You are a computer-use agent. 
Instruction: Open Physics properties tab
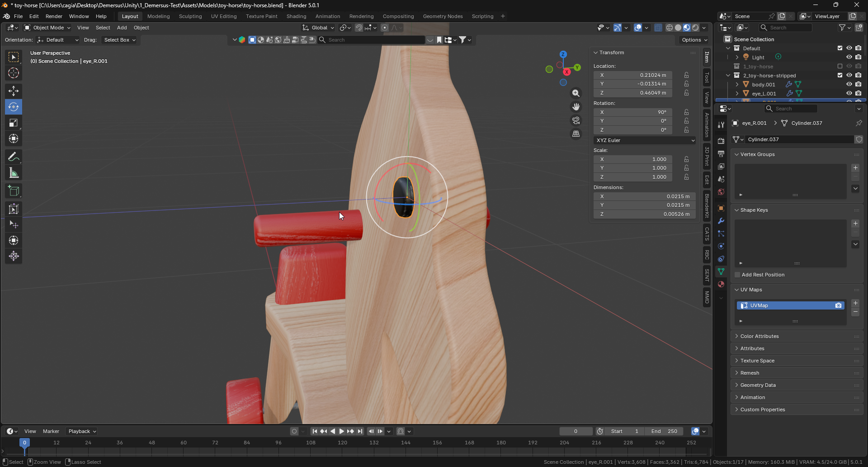pyautogui.click(x=721, y=246)
